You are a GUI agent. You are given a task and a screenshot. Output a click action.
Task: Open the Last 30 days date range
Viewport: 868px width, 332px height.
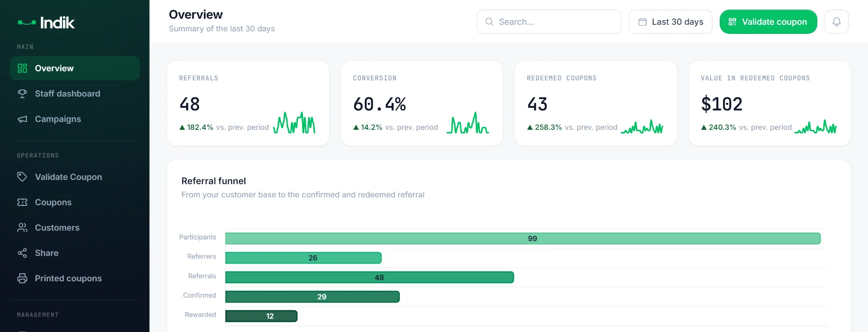pos(670,22)
